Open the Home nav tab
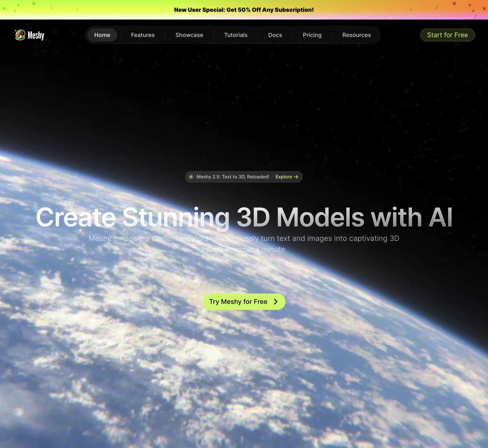 [x=102, y=35]
